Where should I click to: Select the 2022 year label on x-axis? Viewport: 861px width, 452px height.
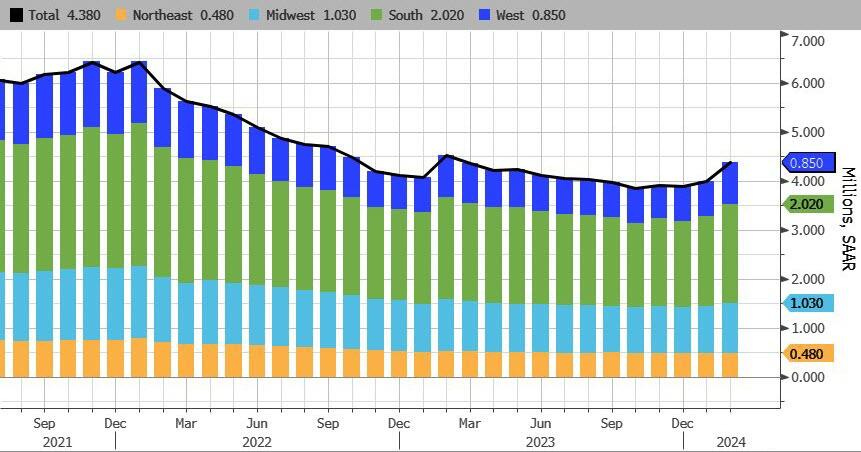click(x=257, y=441)
